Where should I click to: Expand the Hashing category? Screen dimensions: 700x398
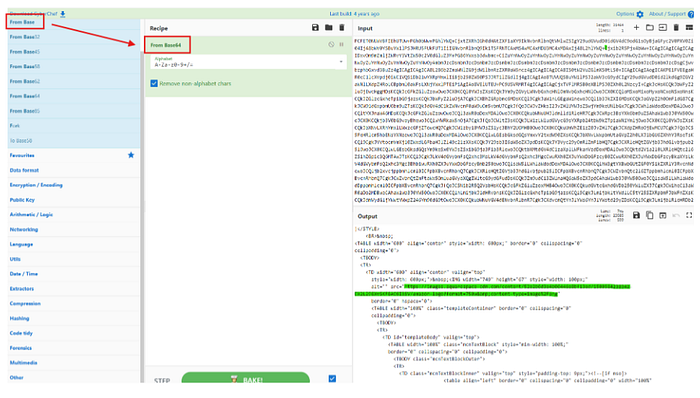[73, 318]
